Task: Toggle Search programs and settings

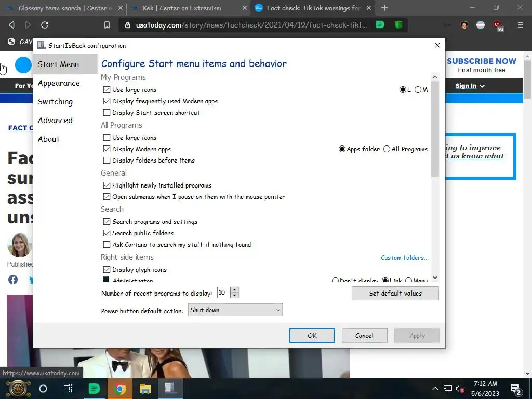Action: click(x=107, y=221)
